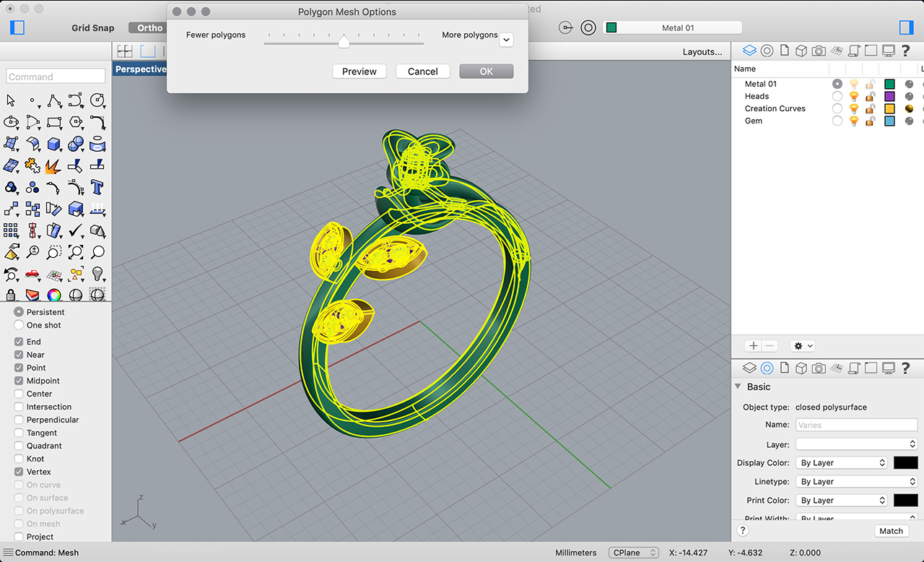
Task: Toggle visibility lightbulb for Heads layer
Action: tap(854, 96)
